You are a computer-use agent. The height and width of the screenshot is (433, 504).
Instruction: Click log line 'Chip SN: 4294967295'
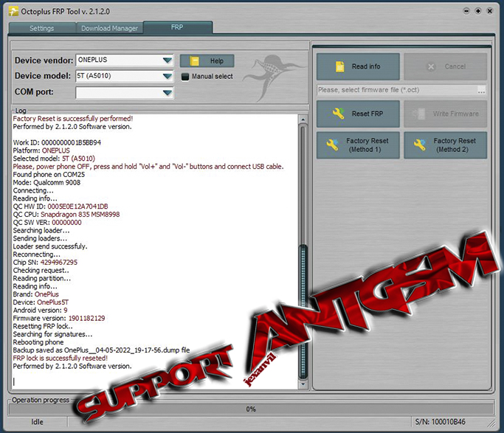[45, 263]
